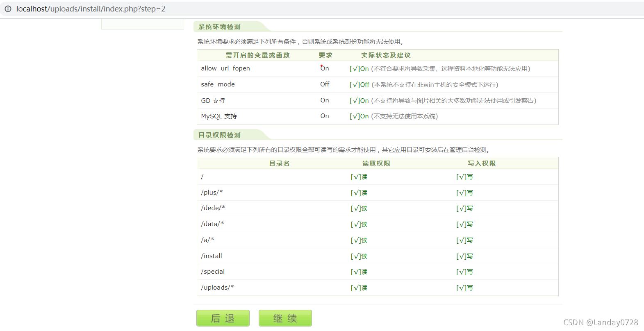
Task: Click [√]写 write status for /dede/*
Action: click(465, 209)
